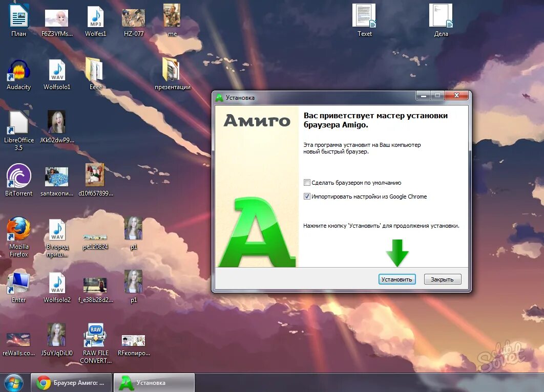
Task: Switch to Установка taskbar item
Action: [154, 383]
